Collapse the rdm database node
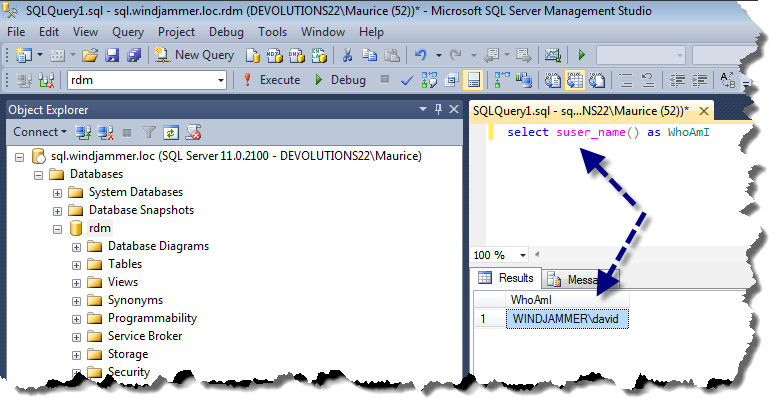The width and height of the screenshot is (769, 398). 57,229
